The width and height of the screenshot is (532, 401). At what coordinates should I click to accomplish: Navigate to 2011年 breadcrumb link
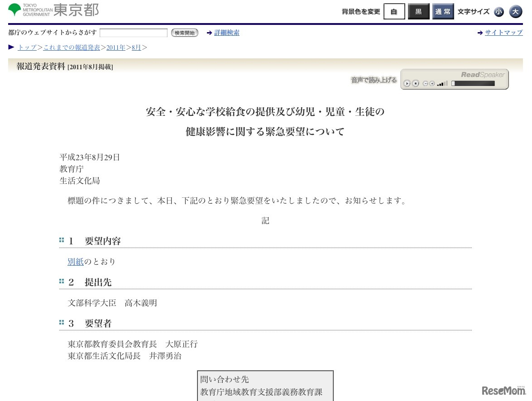(x=116, y=47)
